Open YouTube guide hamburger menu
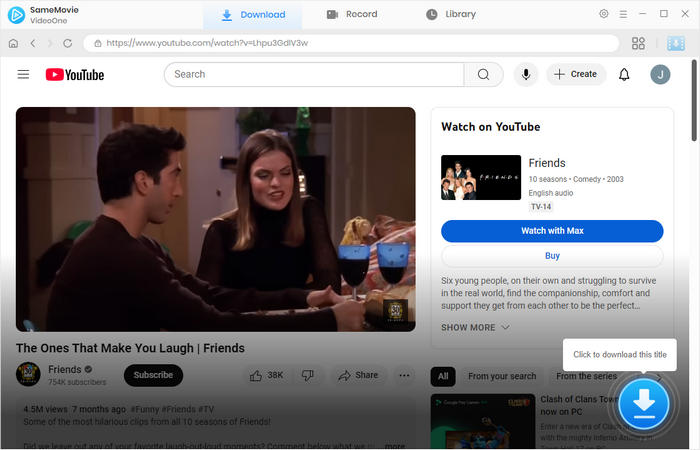 point(23,75)
